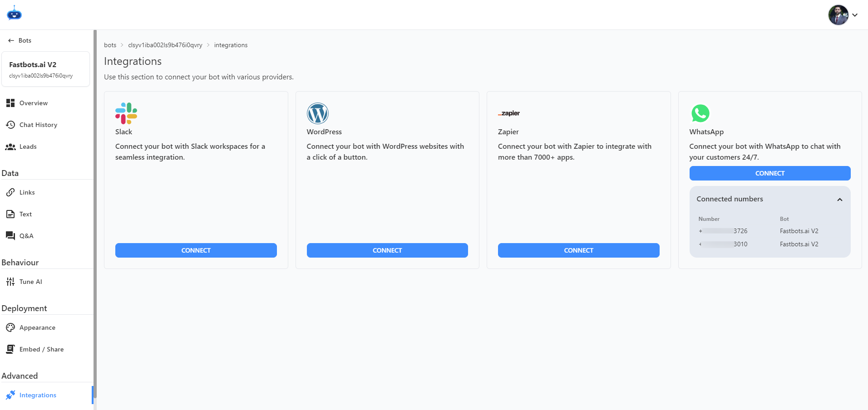
Task: Click the Text document icon
Action: click(x=10, y=214)
